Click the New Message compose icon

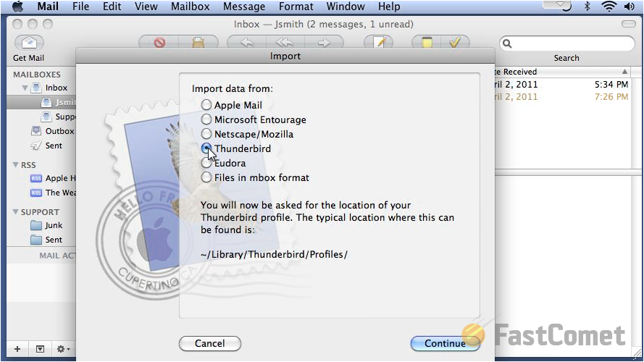click(378, 42)
